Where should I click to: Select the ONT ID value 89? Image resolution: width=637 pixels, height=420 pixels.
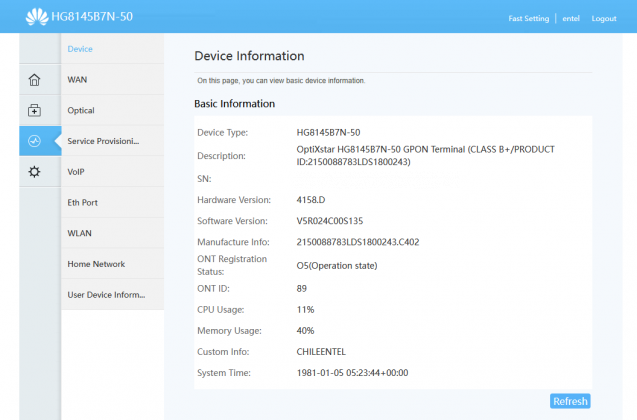point(301,288)
